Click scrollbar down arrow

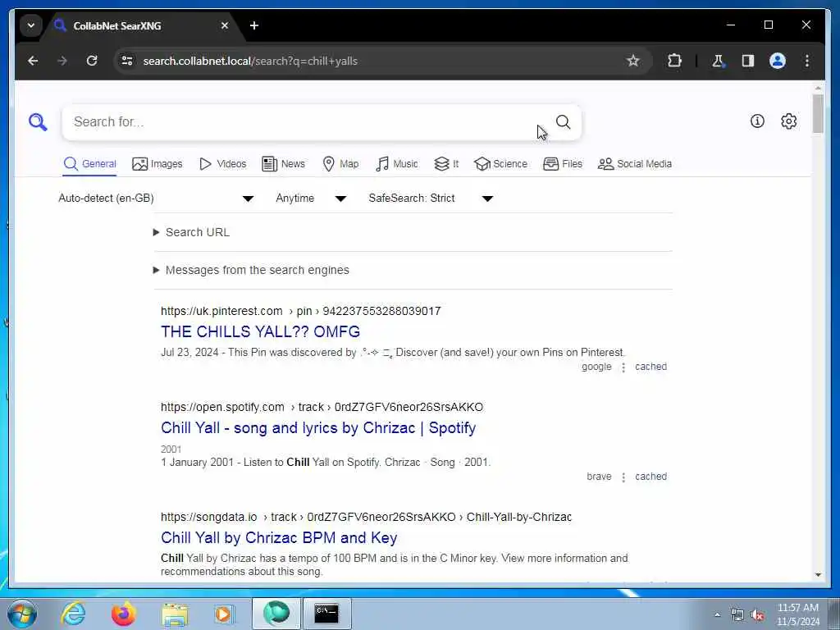click(818, 575)
